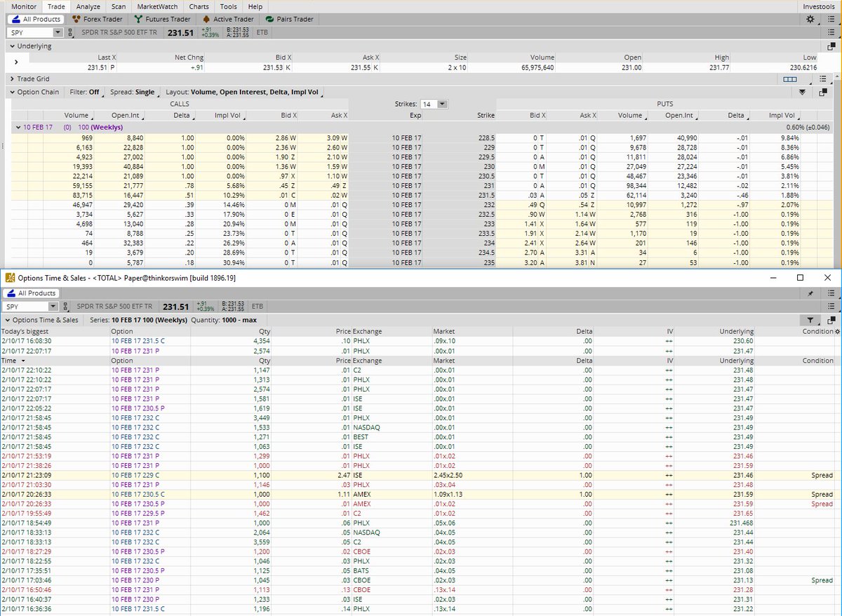Click the Pairs Trader icon
This screenshot has width=842, height=616.
(x=271, y=19)
